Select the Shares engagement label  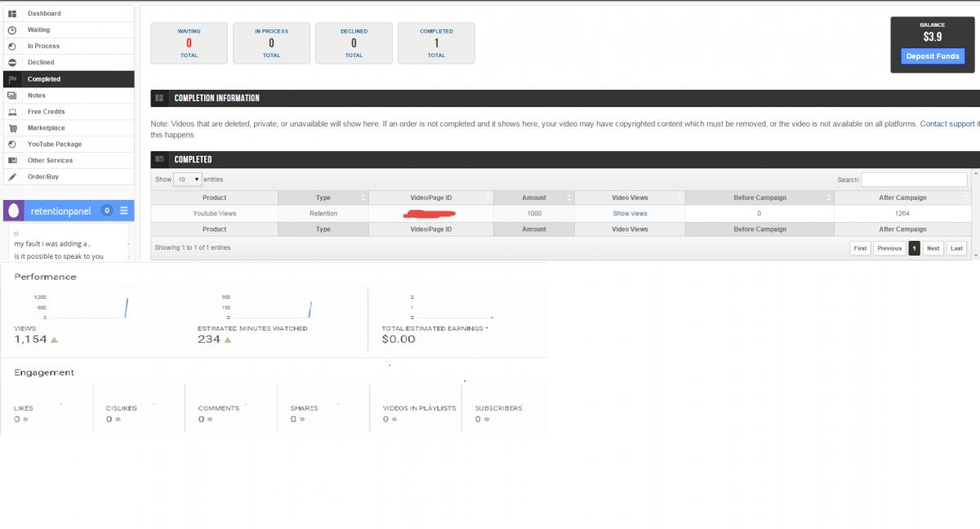[304, 408]
